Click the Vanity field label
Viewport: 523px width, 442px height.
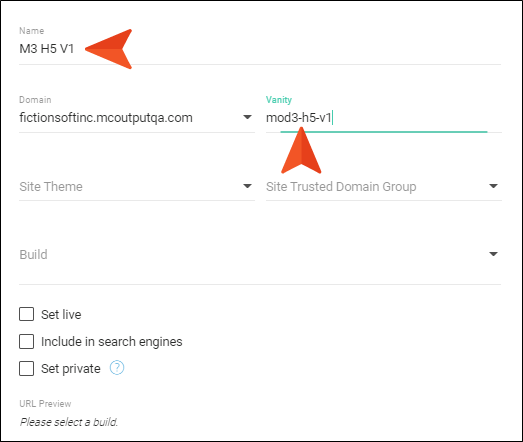click(279, 100)
